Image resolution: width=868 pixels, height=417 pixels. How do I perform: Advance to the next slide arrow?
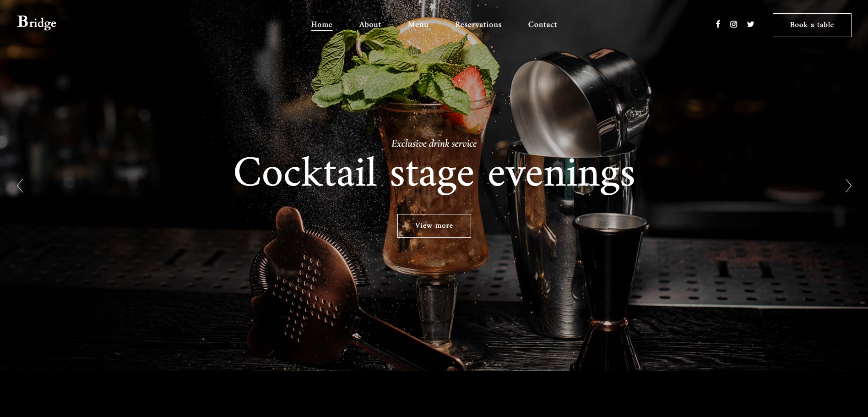[x=848, y=186]
